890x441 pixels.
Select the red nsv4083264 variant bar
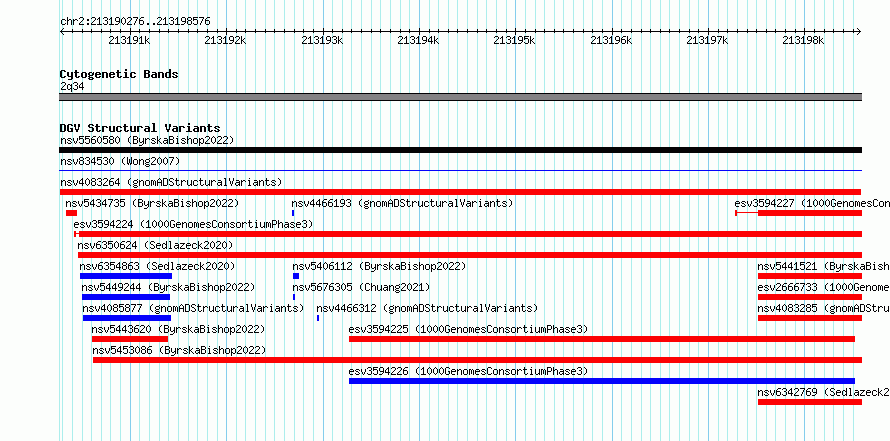click(460, 192)
